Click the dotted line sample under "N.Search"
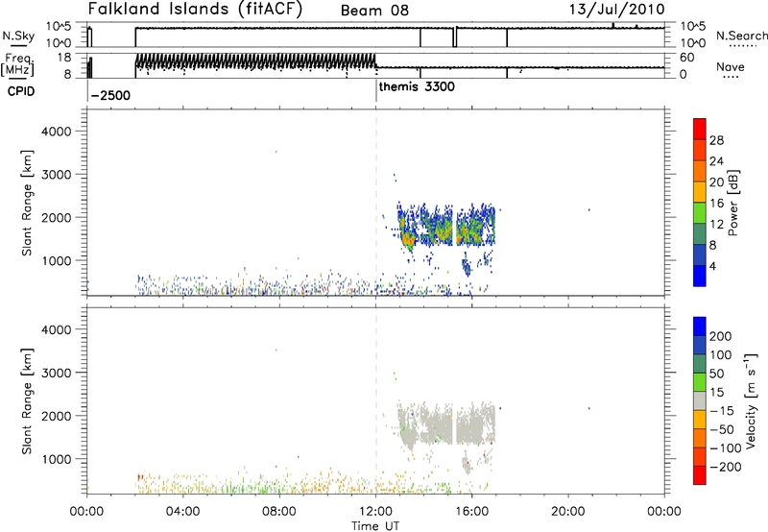Image resolution: width=768 pixels, height=532 pixels. click(743, 46)
